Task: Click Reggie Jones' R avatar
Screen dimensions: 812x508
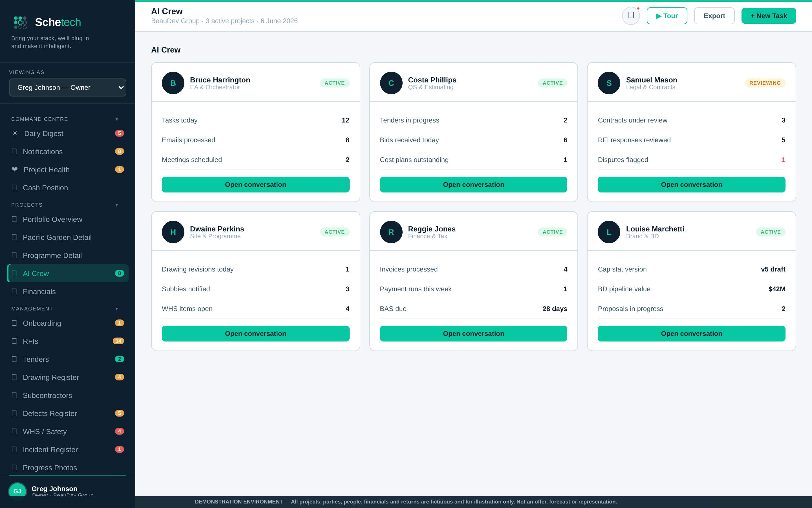Action: [391, 232]
